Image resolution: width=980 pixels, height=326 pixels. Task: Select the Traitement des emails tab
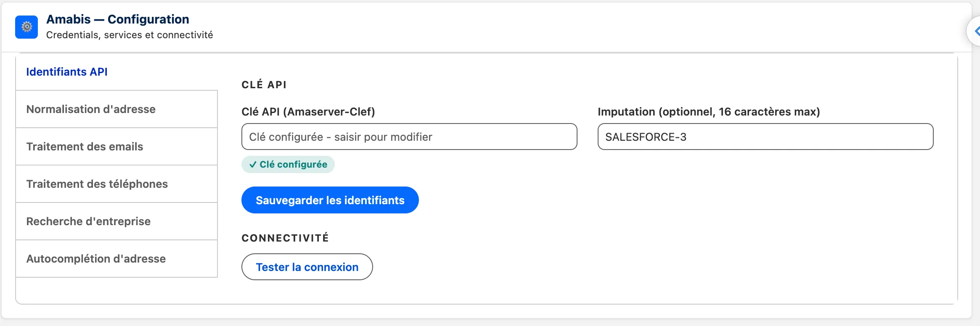[117, 147]
